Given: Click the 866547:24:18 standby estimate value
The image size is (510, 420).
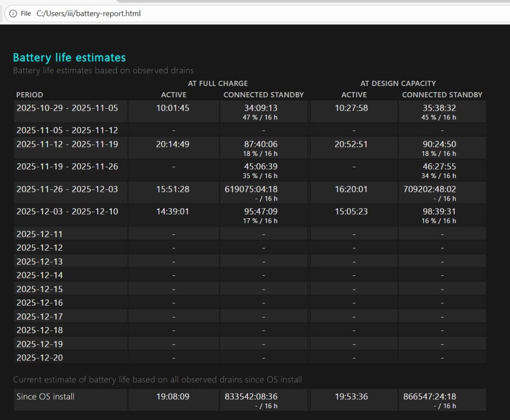Looking at the screenshot, I should (430, 396).
